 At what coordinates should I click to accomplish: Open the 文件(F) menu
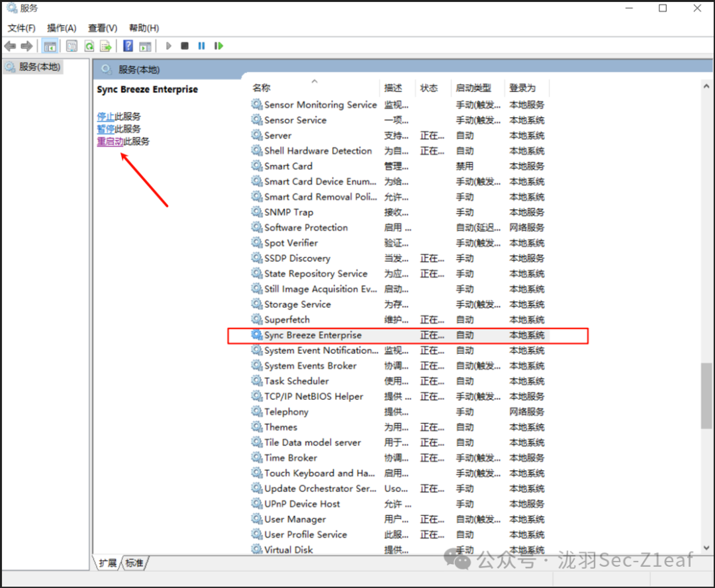coord(21,28)
